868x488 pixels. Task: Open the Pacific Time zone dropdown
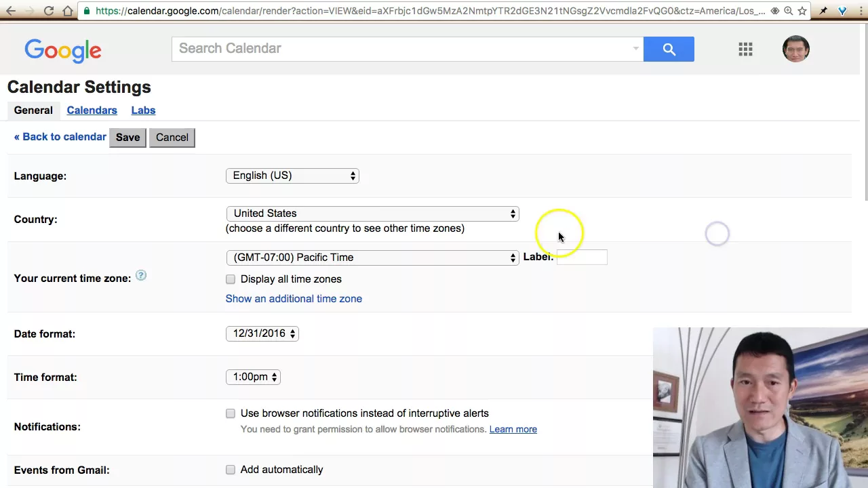coord(372,258)
